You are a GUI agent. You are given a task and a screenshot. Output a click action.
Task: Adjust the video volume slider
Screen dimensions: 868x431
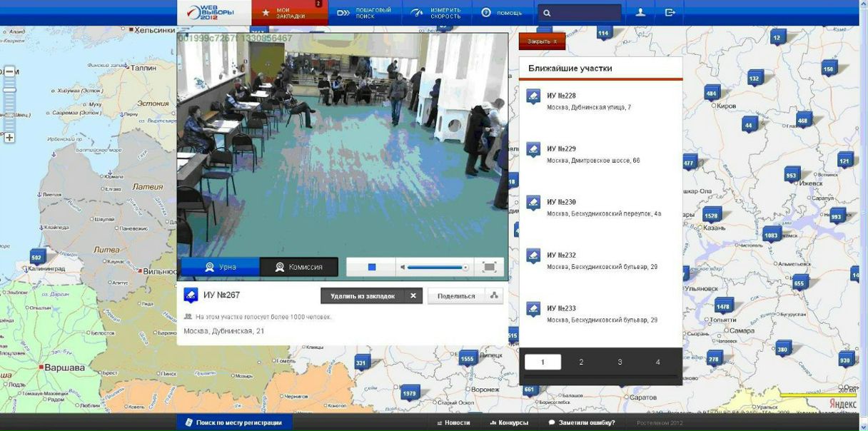435,267
